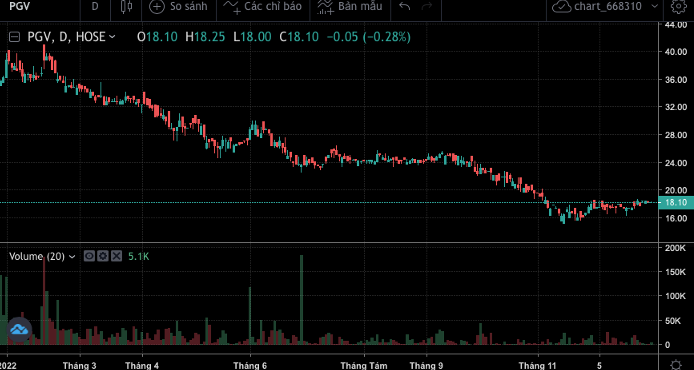Open Bản mẫu indicator templates
The image size is (694, 370).
pyautogui.click(x=350, y=6)
